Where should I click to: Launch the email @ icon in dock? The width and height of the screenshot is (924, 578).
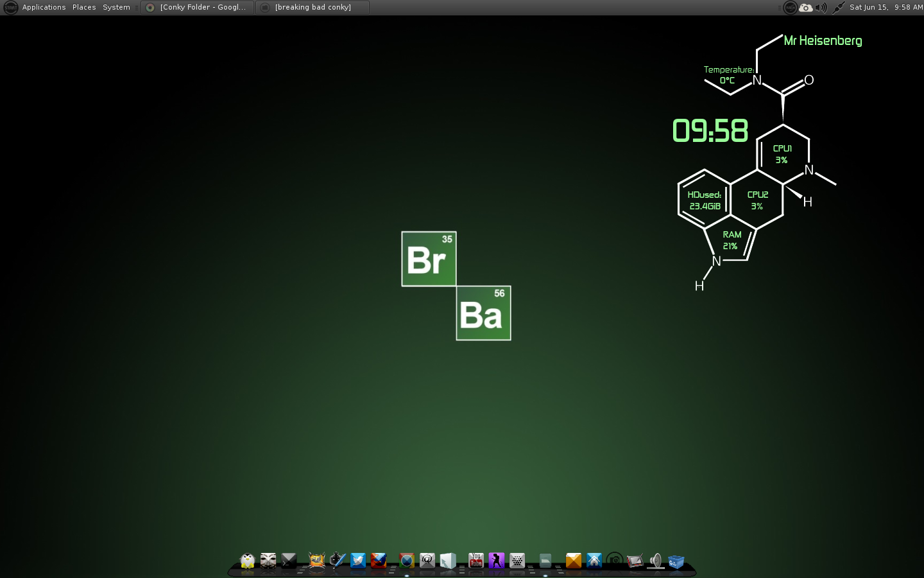tap(427, 561)
